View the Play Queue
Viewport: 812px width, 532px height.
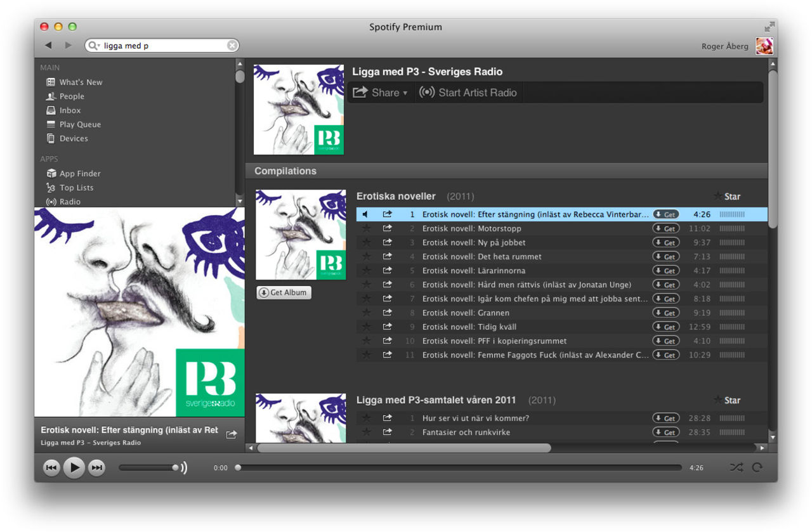tap(79, 124)
